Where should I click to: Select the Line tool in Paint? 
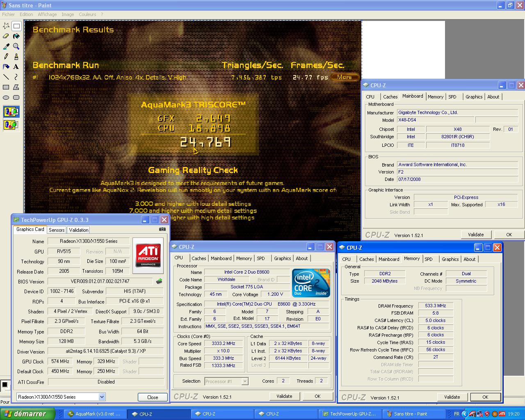[x=6, y=77]
